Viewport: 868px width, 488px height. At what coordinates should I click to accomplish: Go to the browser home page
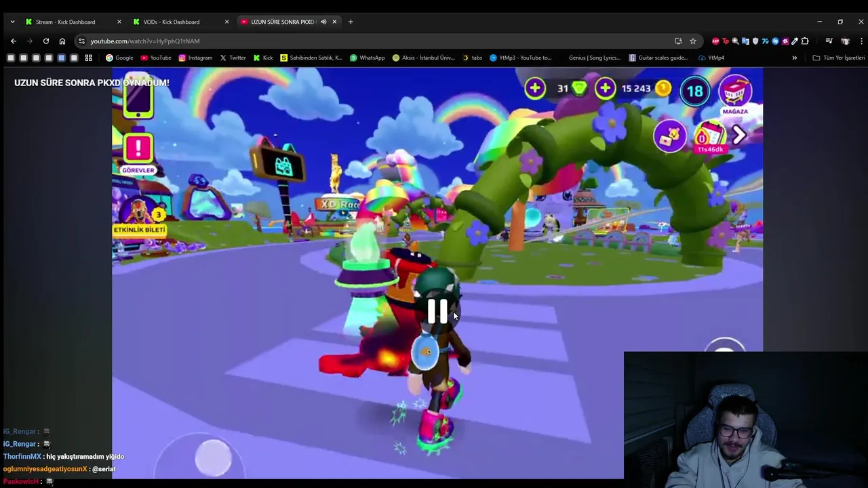coord(62,41)
